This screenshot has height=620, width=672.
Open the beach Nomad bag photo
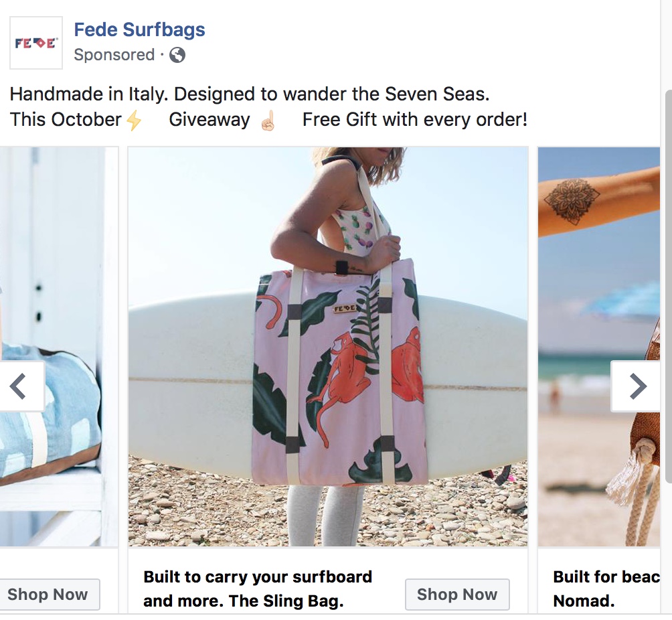599,346
